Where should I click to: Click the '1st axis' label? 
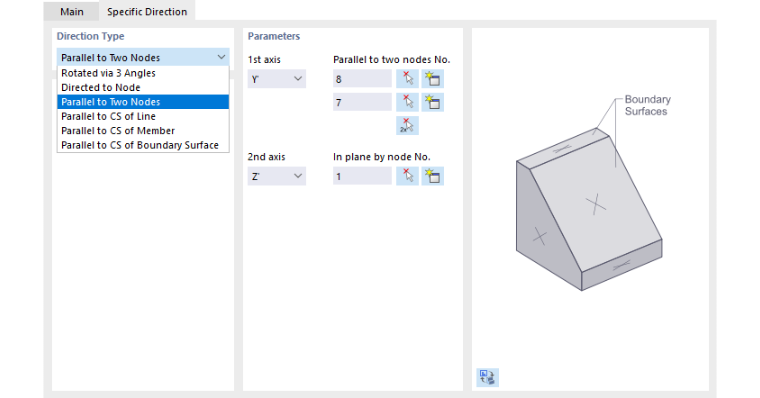tap(264, 60)
